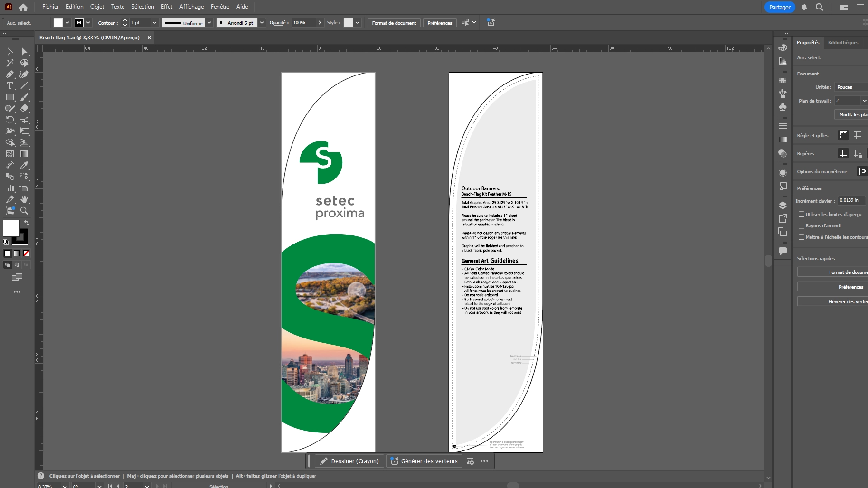Select the Pen tool
Image resolution: width=868 pixels, height=488 pixels.
pos(9,75)
